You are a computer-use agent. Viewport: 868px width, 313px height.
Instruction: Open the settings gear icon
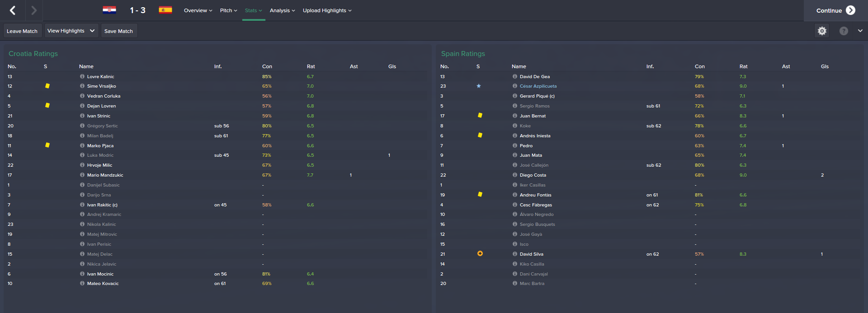pyautogui.click(x=822, y=31)
